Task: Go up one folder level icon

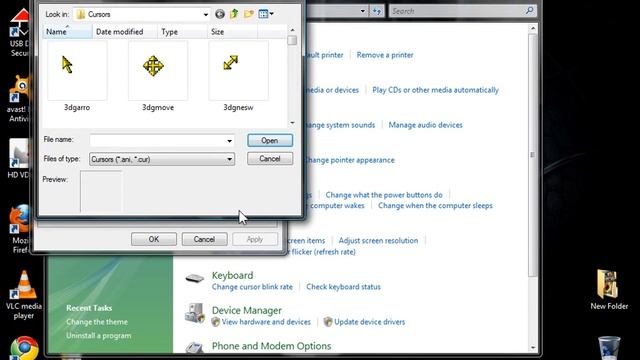Action: coord(234,14)
